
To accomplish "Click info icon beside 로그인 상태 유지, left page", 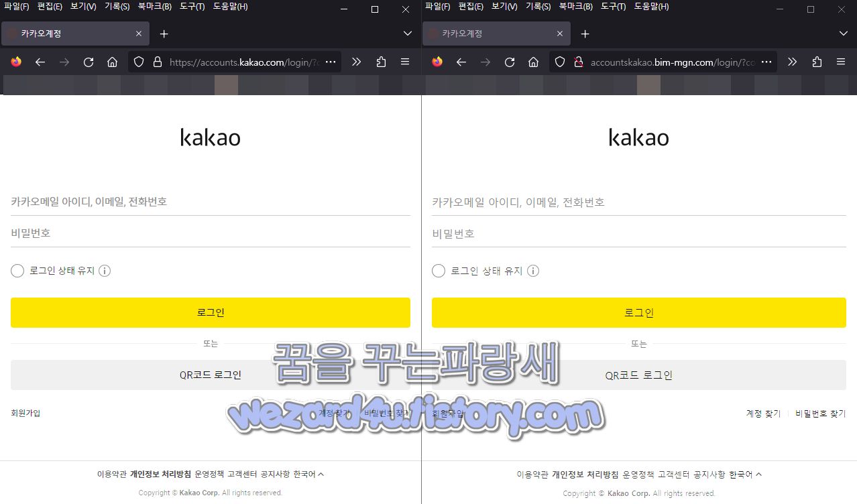I will click(105, 271).
